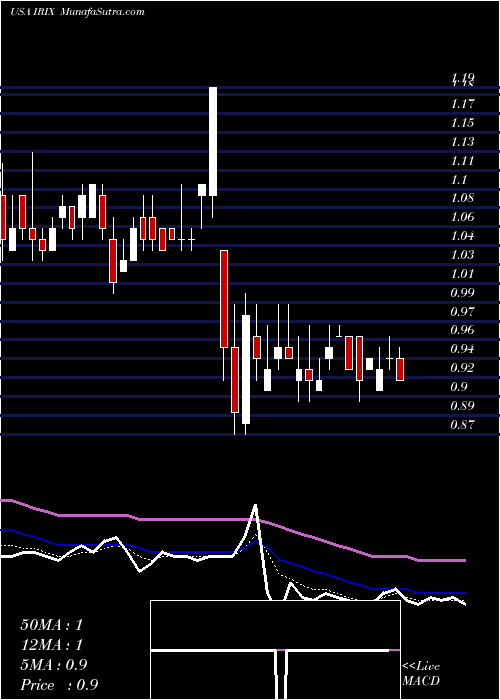This screenshot has height=700, width=500.
Task: Click the 0.96 price axis label
Action: click(463, 330)
